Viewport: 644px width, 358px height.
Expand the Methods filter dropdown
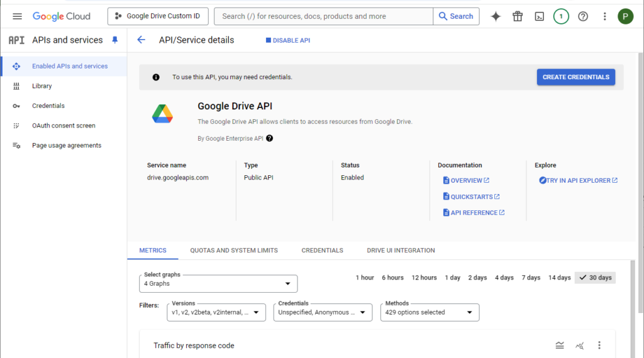tap(430, 313)
